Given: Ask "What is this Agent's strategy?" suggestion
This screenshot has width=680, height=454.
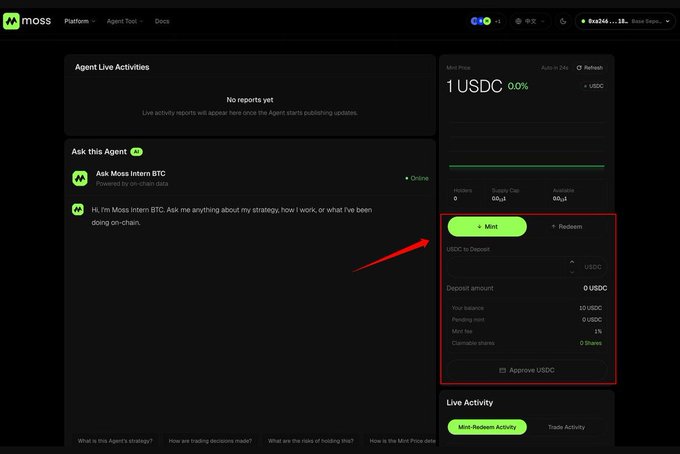Looking at the screenshot, I should (115, 441).
